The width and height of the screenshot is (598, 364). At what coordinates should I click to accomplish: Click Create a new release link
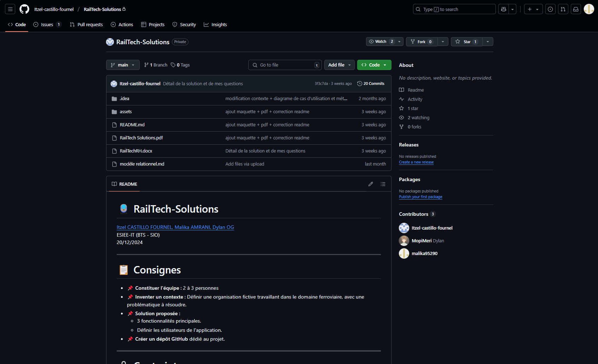[416, 162]
